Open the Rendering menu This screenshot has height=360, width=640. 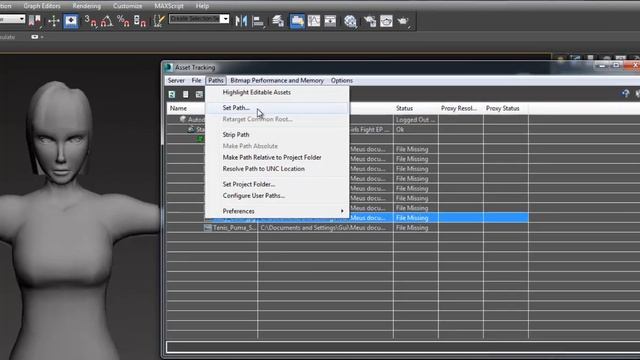pos(87,6)
